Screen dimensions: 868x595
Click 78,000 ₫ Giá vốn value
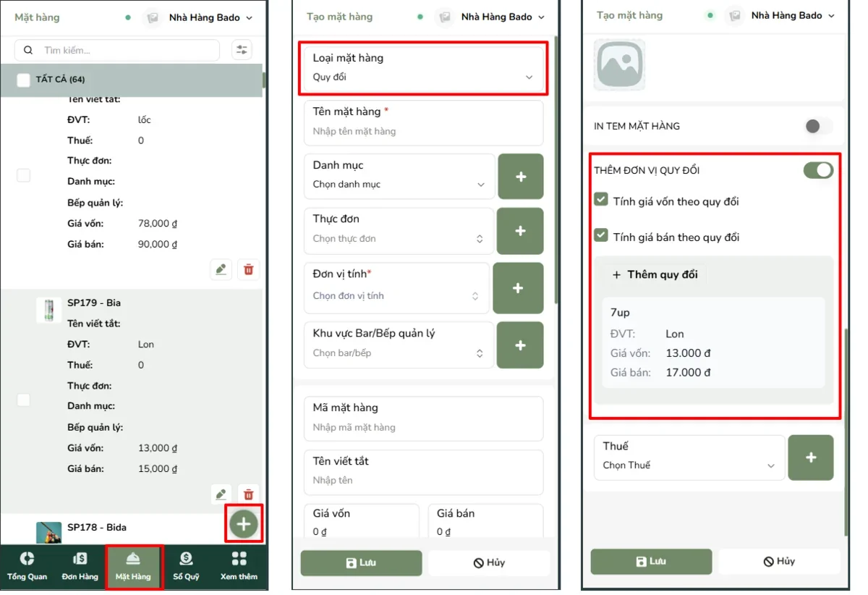(x=158, y=224)
